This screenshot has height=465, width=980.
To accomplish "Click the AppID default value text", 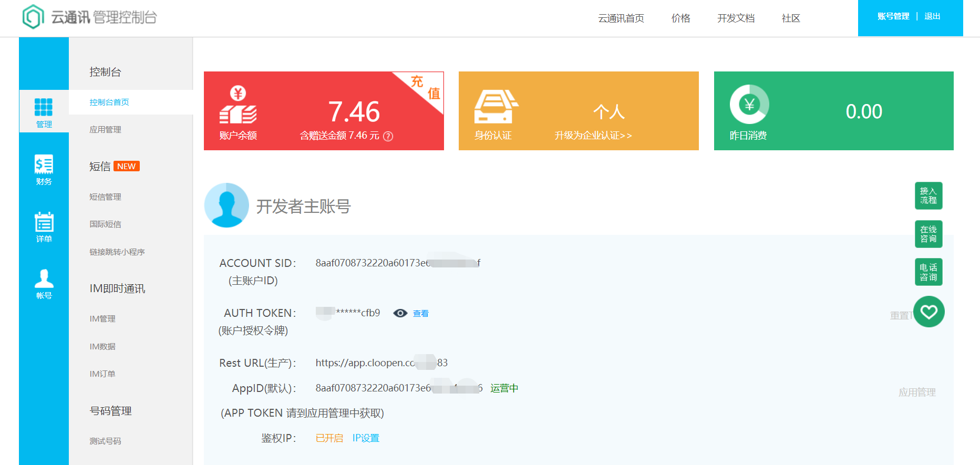I will [x=399, y=388].
